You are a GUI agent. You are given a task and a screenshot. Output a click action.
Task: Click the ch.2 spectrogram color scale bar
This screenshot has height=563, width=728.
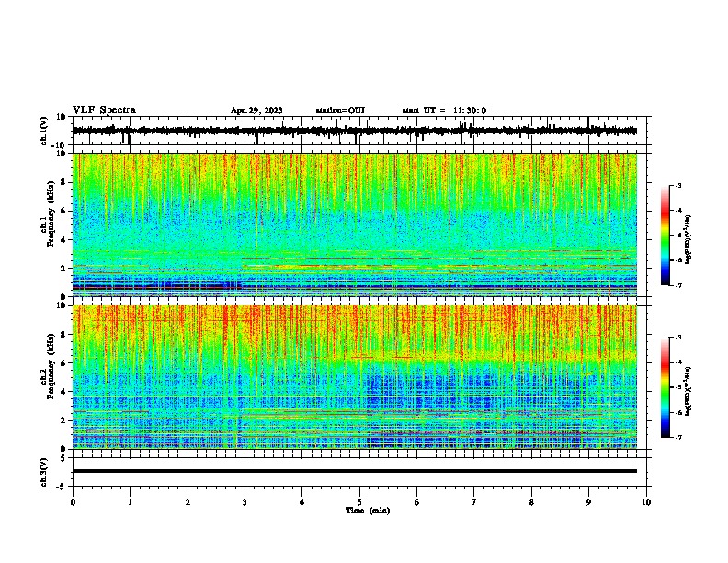665,387
